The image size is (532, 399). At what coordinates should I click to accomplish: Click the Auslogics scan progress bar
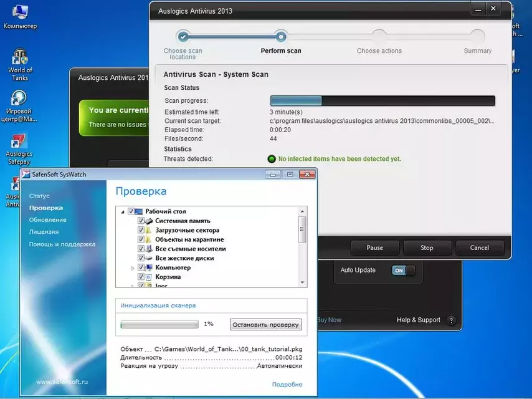pos(382,101)
